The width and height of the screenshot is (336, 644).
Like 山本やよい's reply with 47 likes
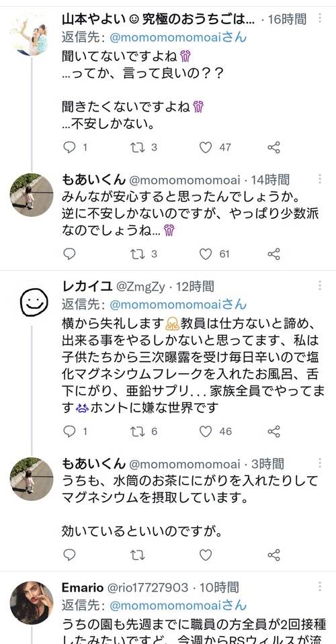(x=206, y=147)
